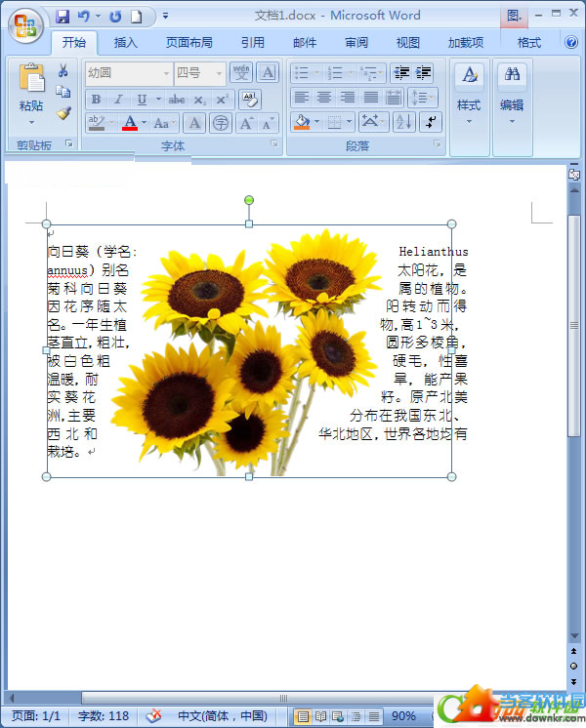Apply character border icon

click(x=268, y=72)
